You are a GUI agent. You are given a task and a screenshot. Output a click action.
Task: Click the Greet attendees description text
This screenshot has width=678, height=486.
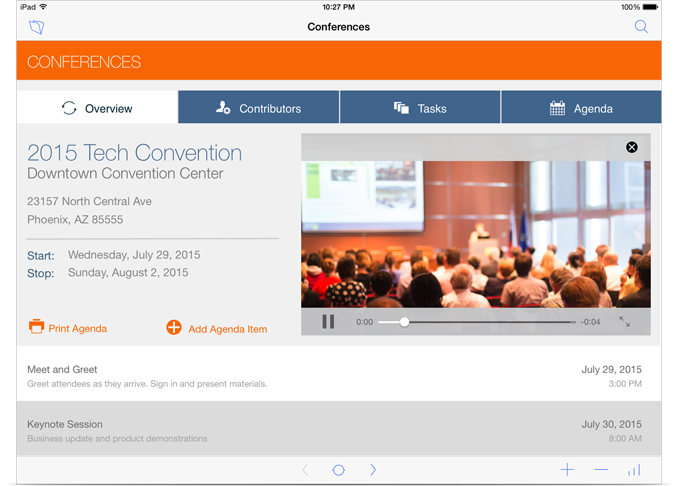coord(147,384)
